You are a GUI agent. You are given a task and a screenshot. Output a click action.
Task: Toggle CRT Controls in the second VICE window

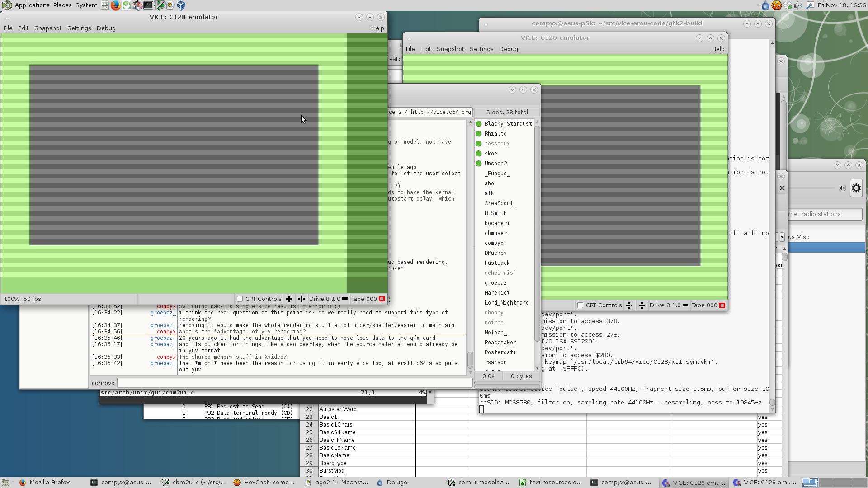point(580,305)
